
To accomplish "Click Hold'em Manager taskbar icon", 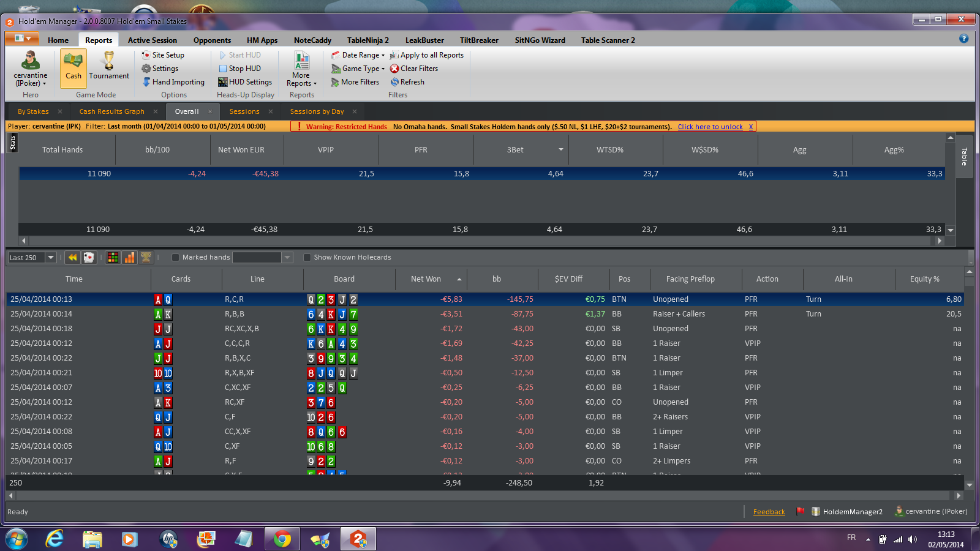I will (358, 539).
